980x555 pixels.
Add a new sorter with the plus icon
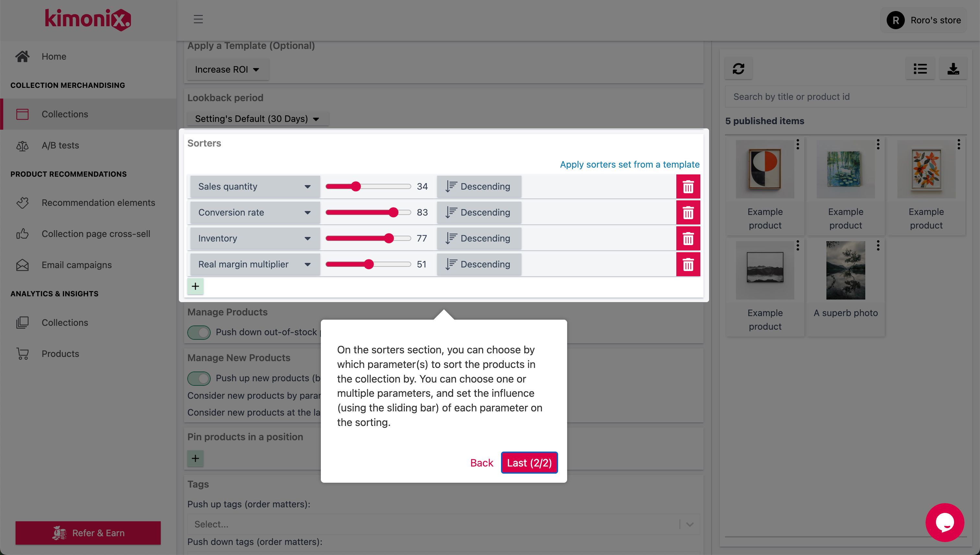pos(195,286)
